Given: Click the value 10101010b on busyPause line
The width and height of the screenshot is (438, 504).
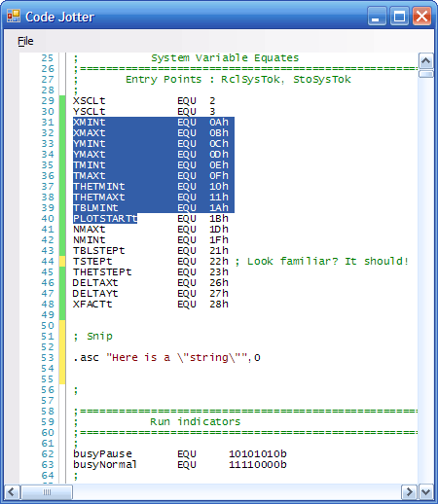Looking at the screenshot, I should pyautogui.click(x=258, y=454).
